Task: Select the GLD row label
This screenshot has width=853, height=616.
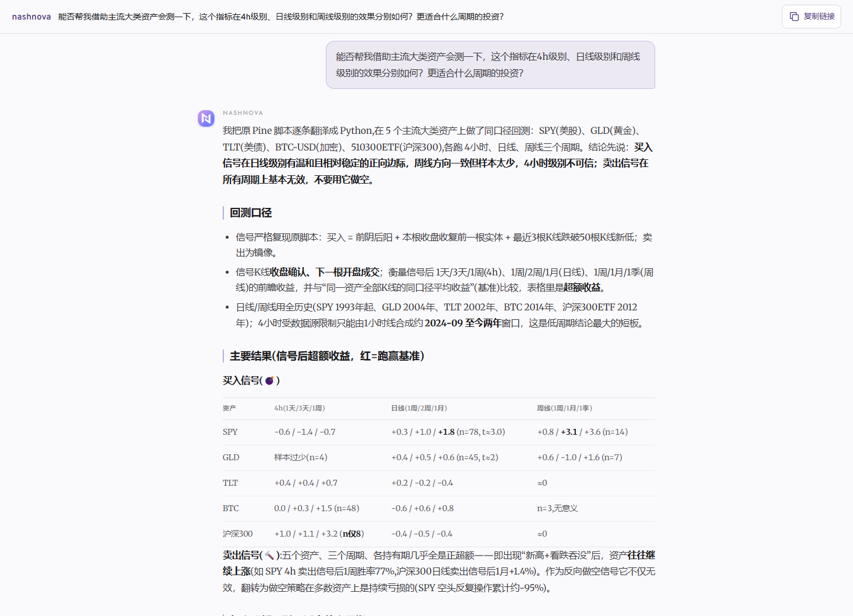Action: point(231,457)
